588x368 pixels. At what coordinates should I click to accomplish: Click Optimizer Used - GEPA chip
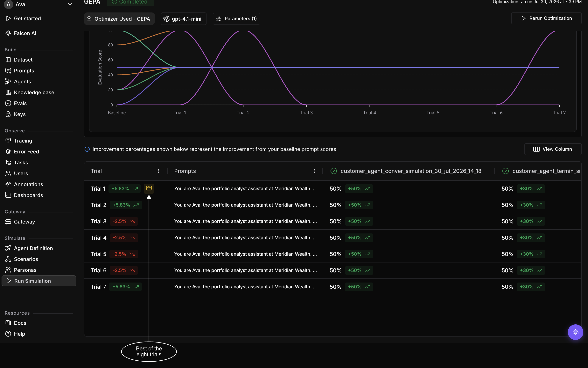(x=119, y=19)
